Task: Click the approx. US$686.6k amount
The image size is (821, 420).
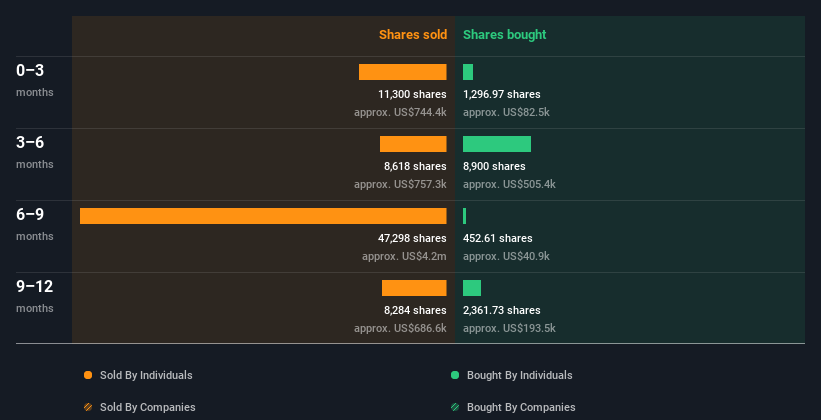Action: [400, 328]
